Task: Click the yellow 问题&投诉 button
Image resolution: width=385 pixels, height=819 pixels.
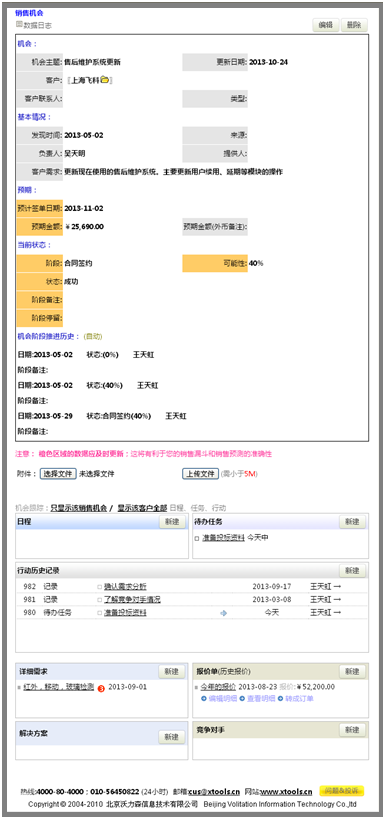Action: pos(342,791)
